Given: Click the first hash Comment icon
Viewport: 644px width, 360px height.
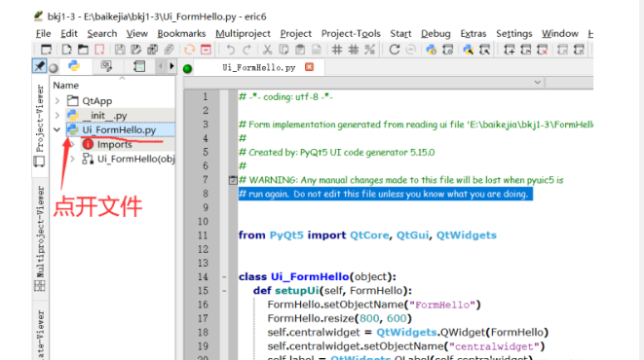Looking at the screenshot, I should [337, 50].
